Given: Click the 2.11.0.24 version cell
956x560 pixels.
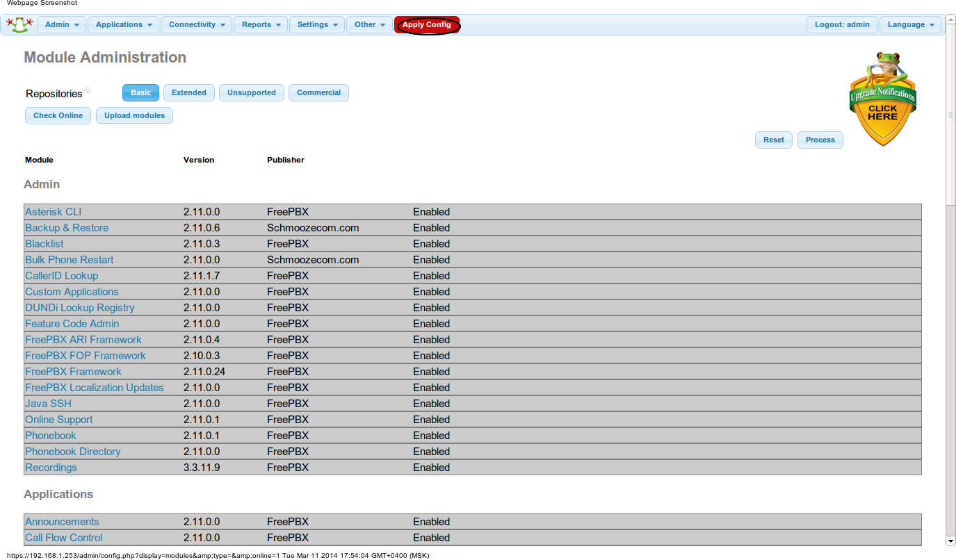Looking at the screenshot, I should [204, 372].
